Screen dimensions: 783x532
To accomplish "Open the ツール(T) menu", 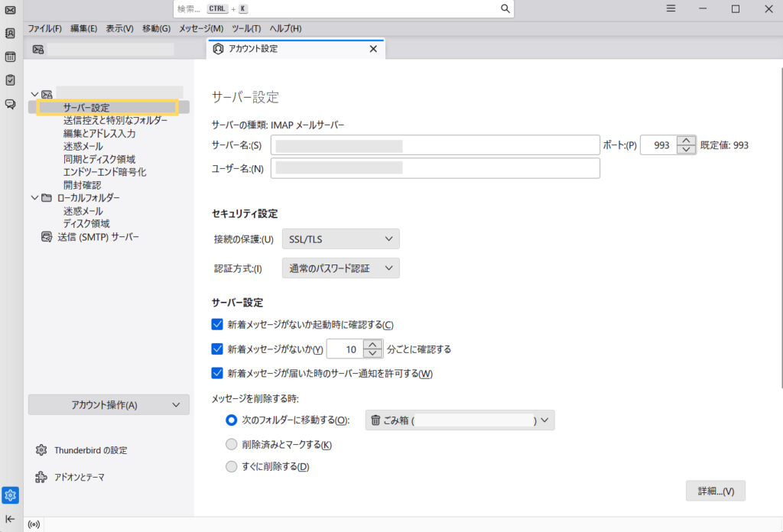I will [246, 28].
